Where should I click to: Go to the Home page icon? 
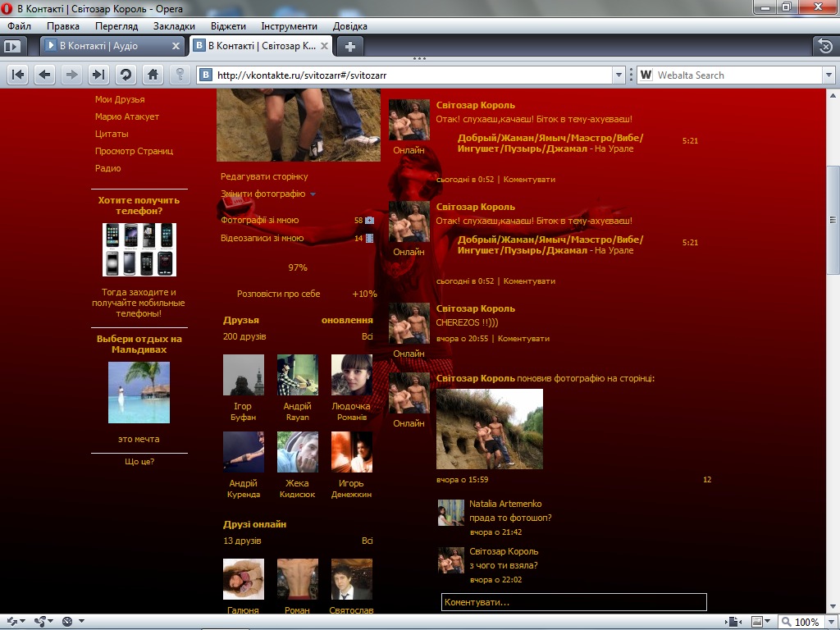click(152, 75)
